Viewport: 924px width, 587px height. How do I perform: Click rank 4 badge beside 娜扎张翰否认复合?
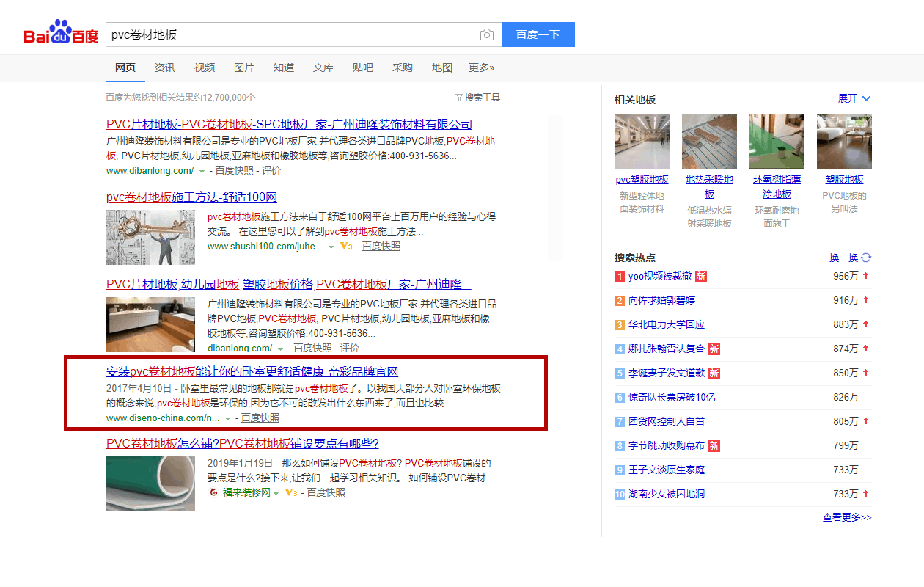pyautogui.click(x=620, y=349)
